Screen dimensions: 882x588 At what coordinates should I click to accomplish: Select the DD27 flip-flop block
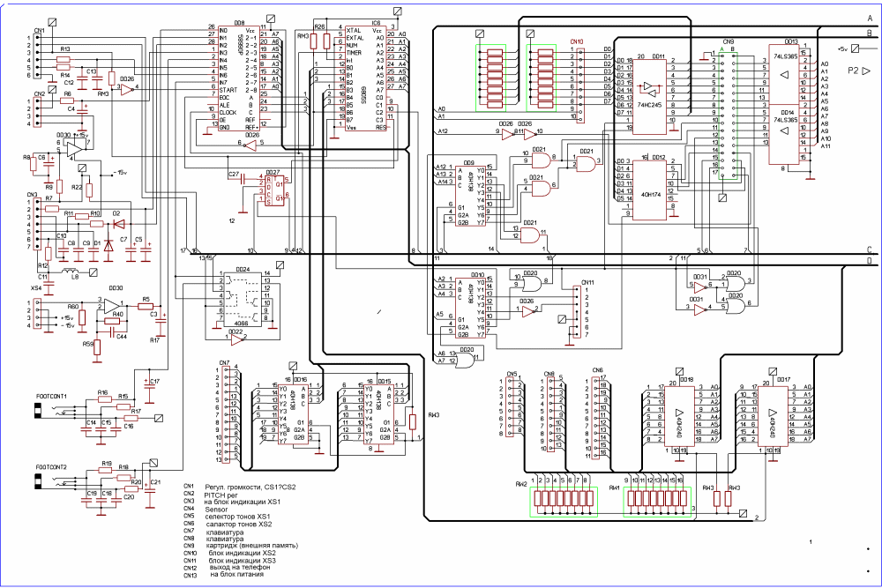(273, 190)
